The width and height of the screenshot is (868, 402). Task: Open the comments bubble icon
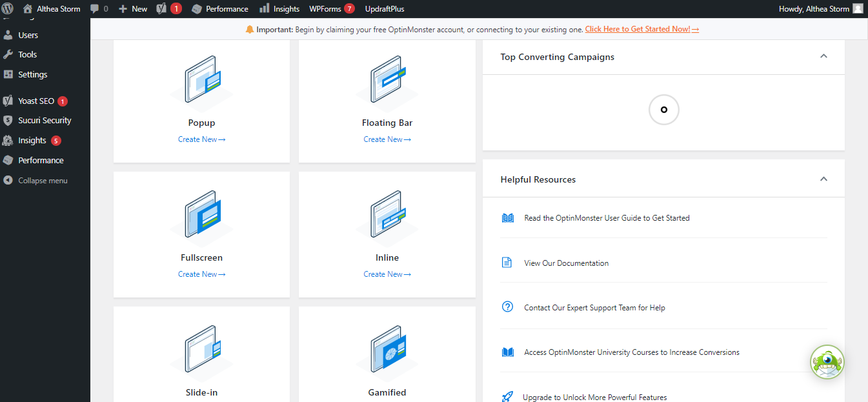point(95,9)
